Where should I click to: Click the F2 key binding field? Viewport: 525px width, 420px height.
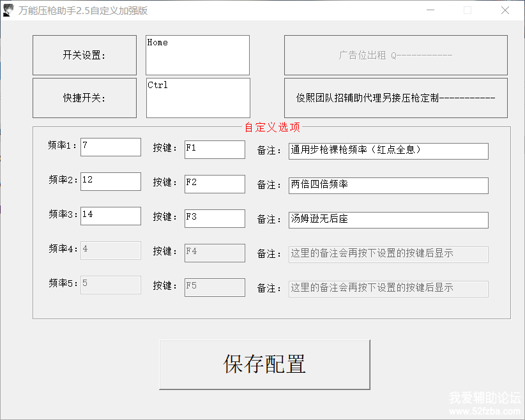(215, 184)
